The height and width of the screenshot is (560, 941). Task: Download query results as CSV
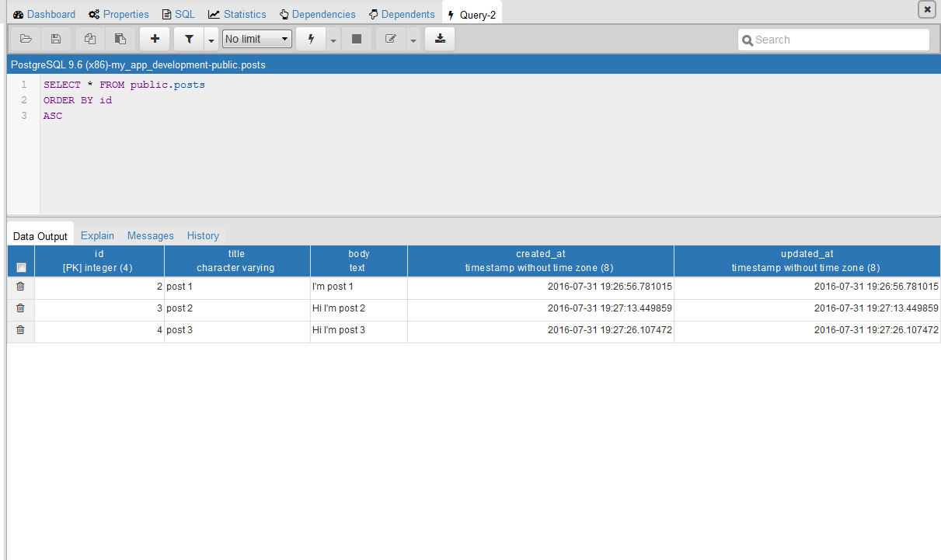pyautogui.click(x=439, y=39)
